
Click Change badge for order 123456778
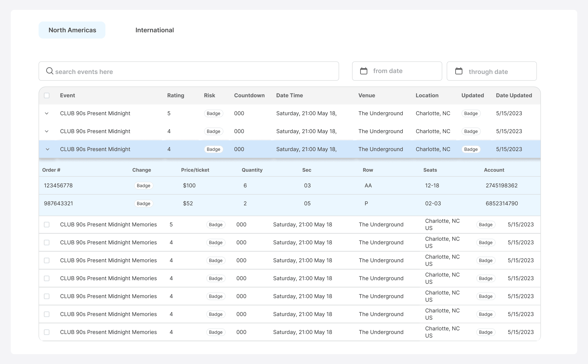(x=143, y=186)
